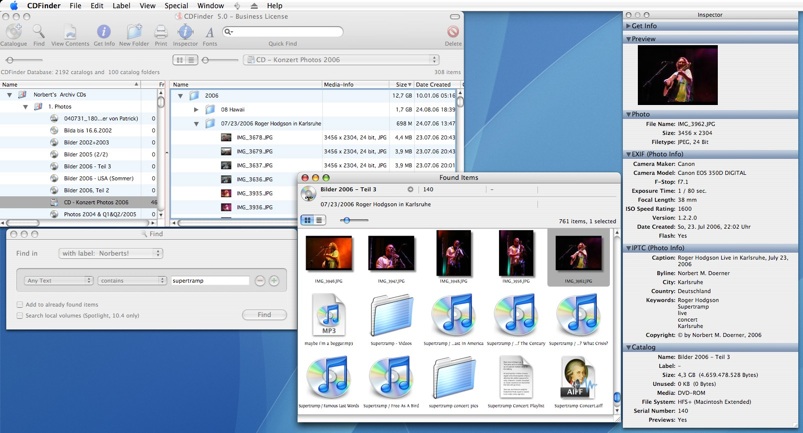Select the Supertramp - Videos folder icon
803x433 pixels.
pos(391,315)
